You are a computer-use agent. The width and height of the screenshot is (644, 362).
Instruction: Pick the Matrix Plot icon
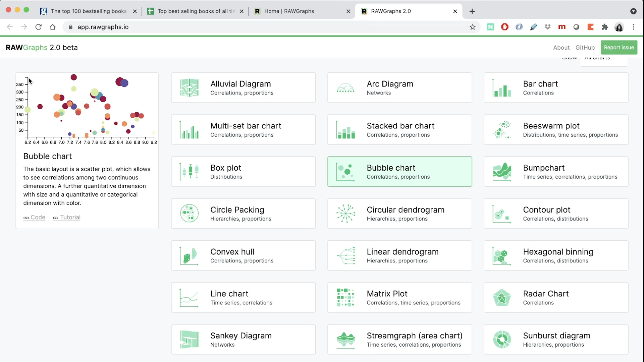345,297
